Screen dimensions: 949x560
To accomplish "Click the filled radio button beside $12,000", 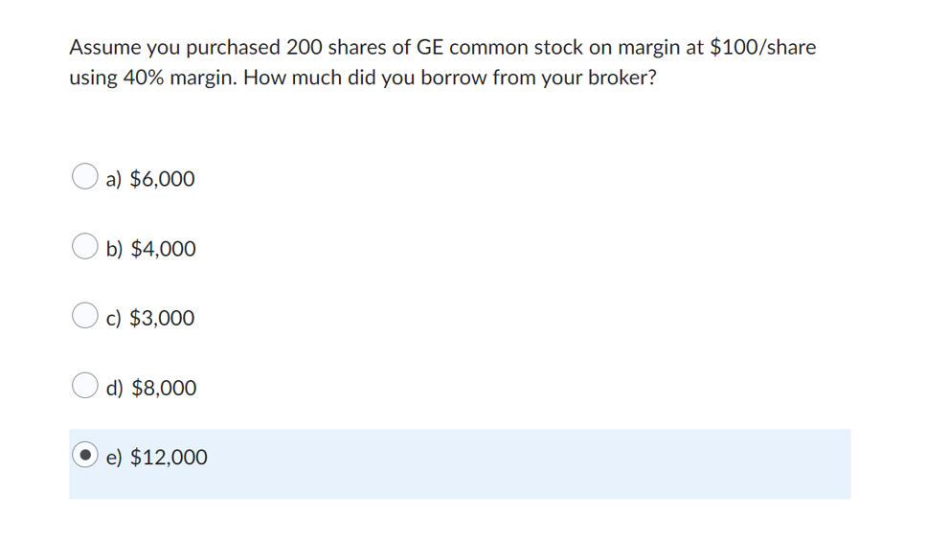I will [x=84, y=455].
